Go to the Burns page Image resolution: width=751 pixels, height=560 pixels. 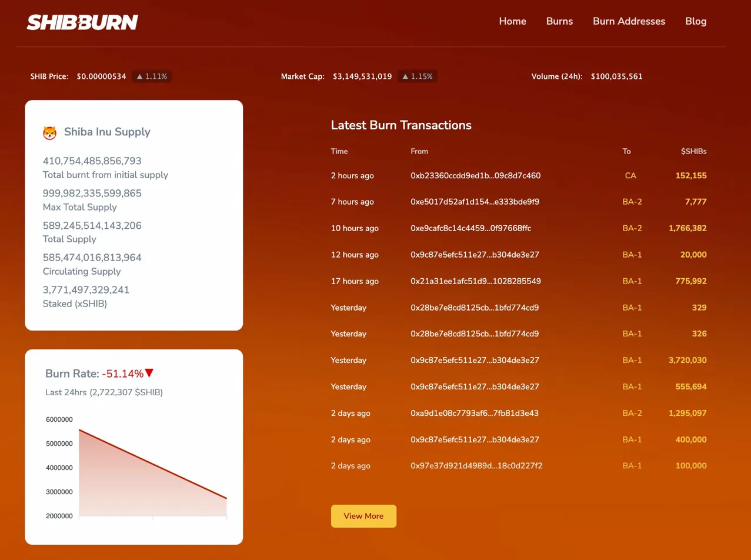click(559, 21)
